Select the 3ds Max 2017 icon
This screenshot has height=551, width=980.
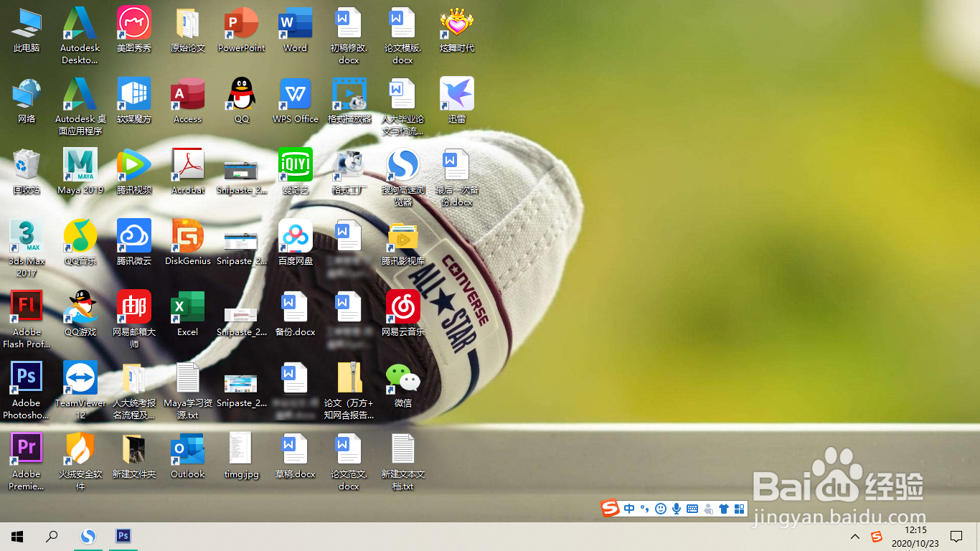coord(27,248)
